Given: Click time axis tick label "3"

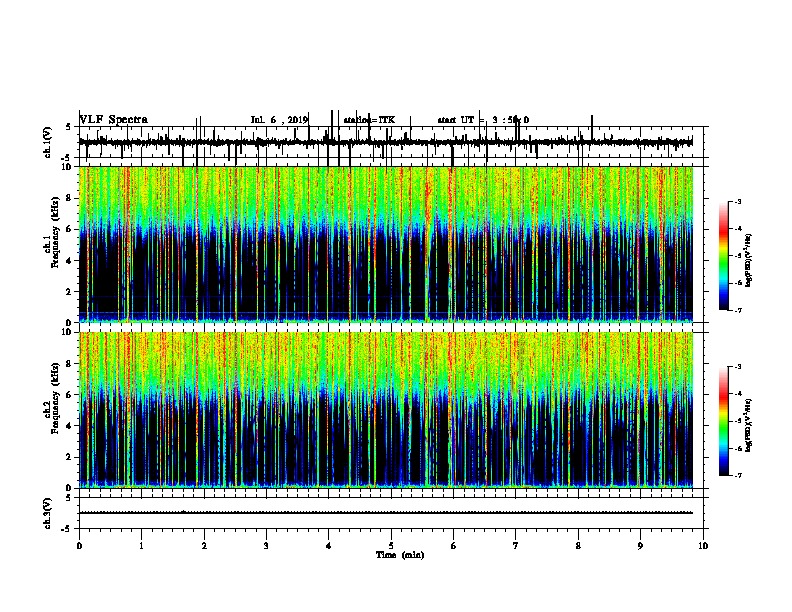Looking at the screenshot, I should click(x=266, y=546).
